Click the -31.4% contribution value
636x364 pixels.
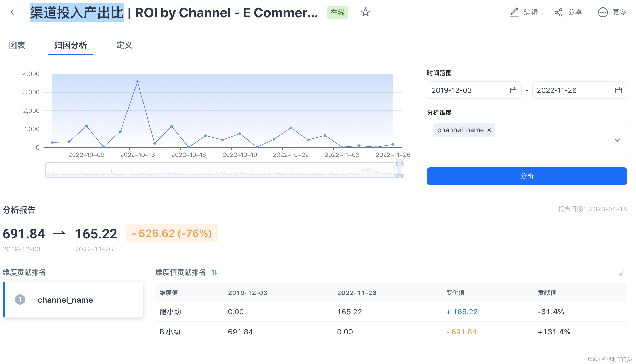coord(551,312)
